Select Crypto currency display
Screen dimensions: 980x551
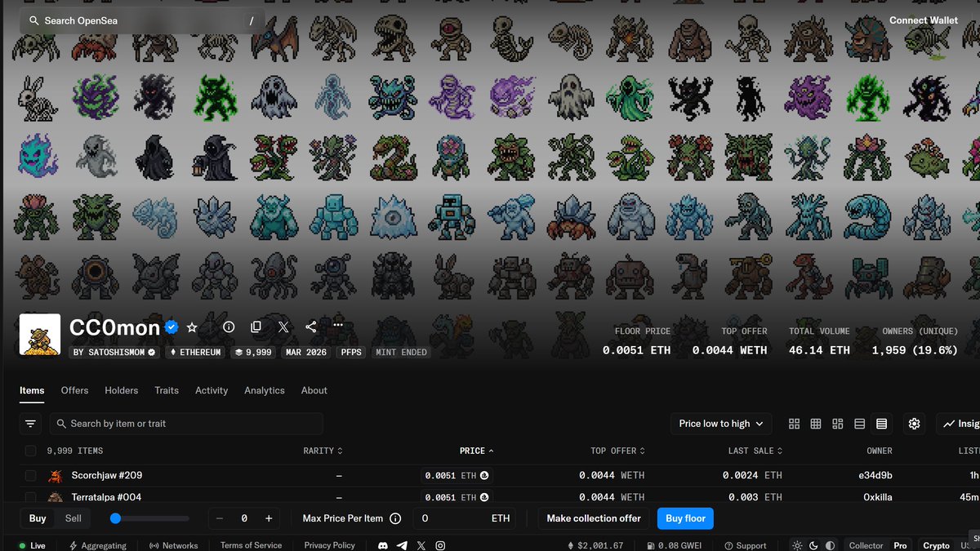[x=936, y=545]
